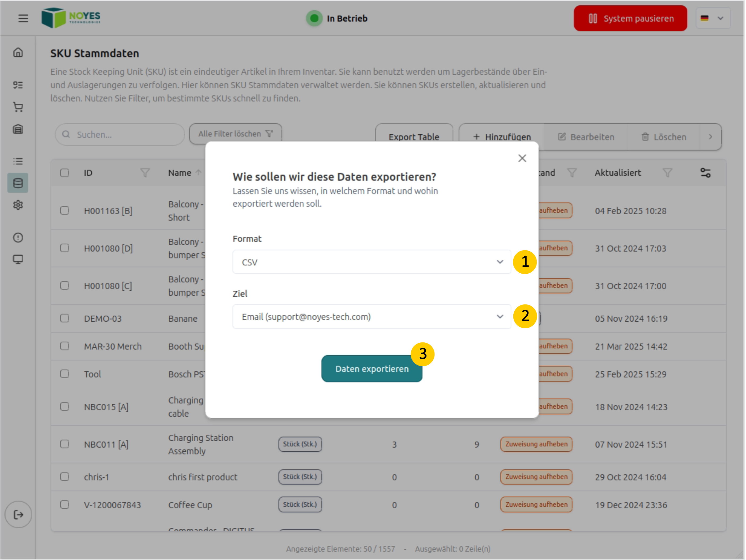Open the hamburger menu in header
The width and height of the screenshot is (746, 560).
pyautogui.click(x=23, y=18)
